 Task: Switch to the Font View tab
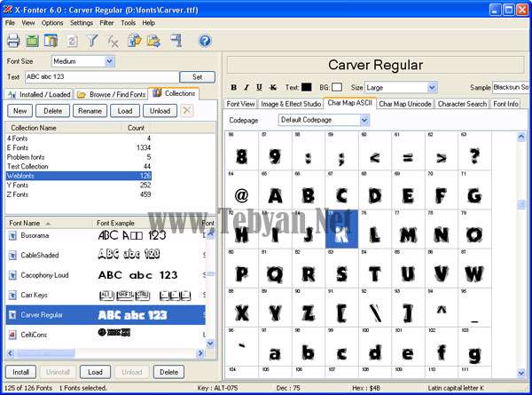coord(240,104)
